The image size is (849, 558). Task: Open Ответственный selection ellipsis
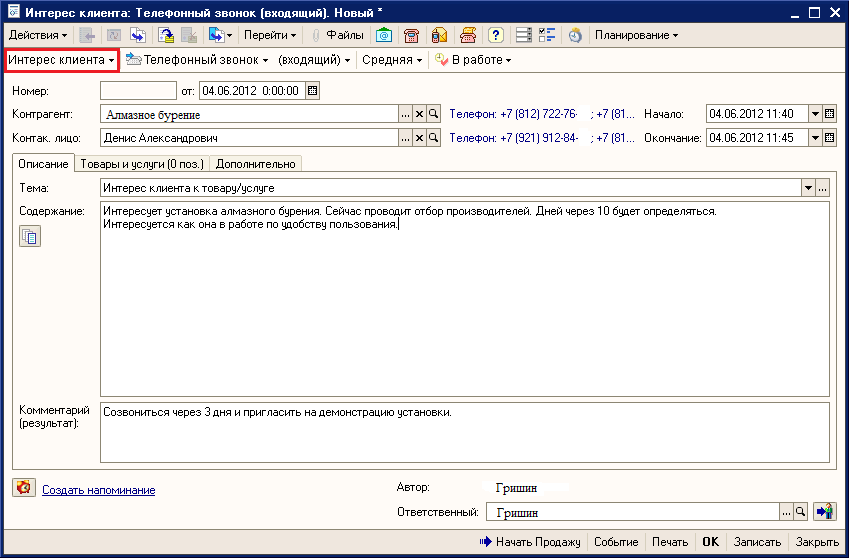tap(786, 511)
